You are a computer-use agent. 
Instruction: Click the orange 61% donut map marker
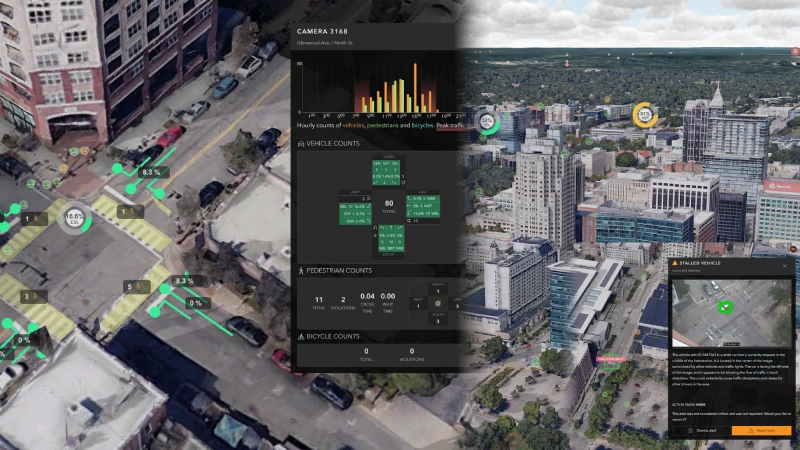point(645,114)
